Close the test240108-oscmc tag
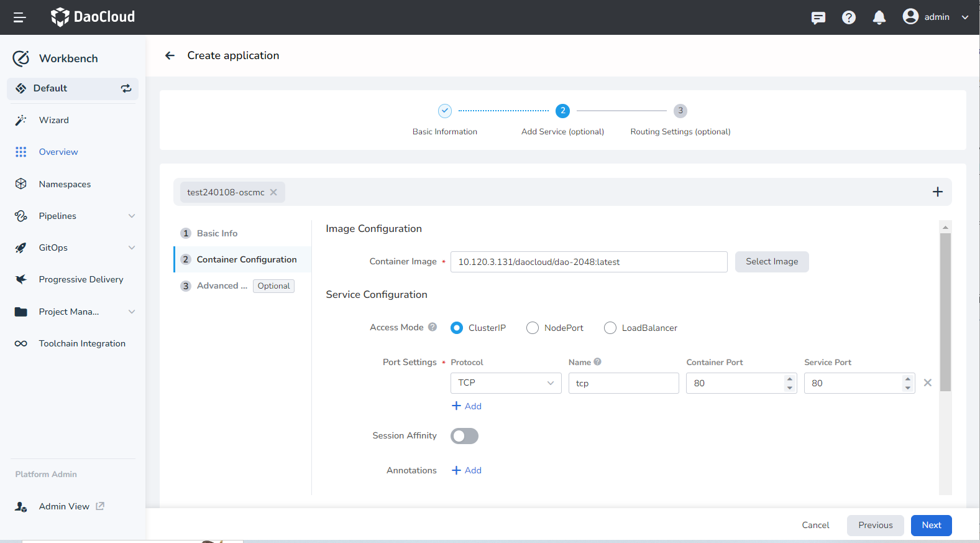 coord(273,193)
